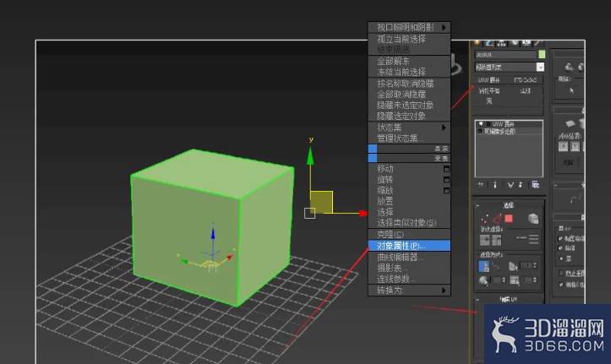Click the FFD 3x3x3 modifier button
Screen dimensions: 611x364
(x=525, y=79)
